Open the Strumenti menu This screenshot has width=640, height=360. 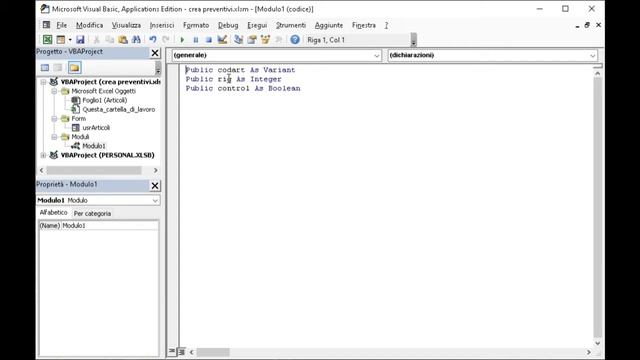[291, 25]
